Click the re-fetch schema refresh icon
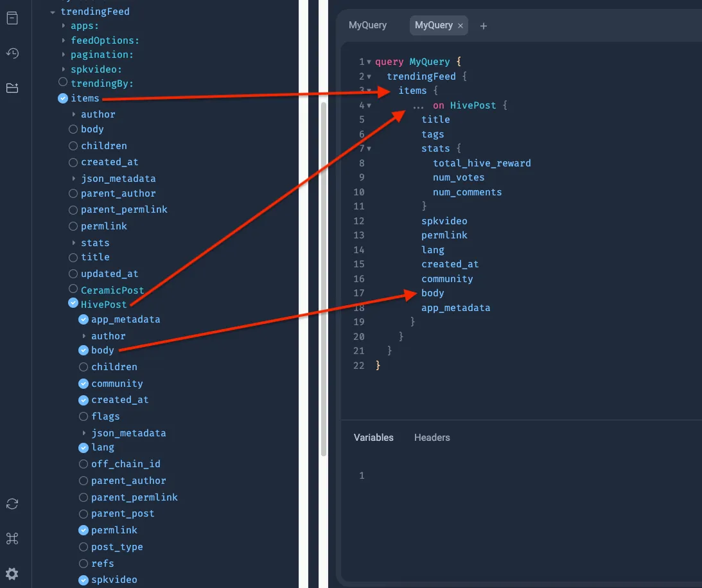This screenshot has width=702, height=588. 12,504
